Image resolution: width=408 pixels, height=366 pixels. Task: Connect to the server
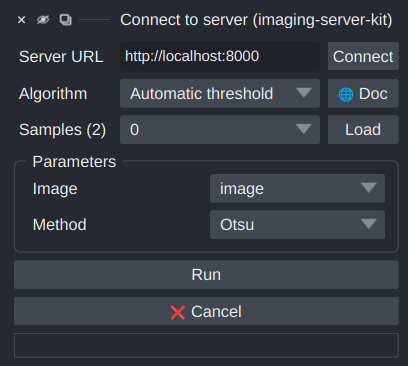(x=363, y=56)
